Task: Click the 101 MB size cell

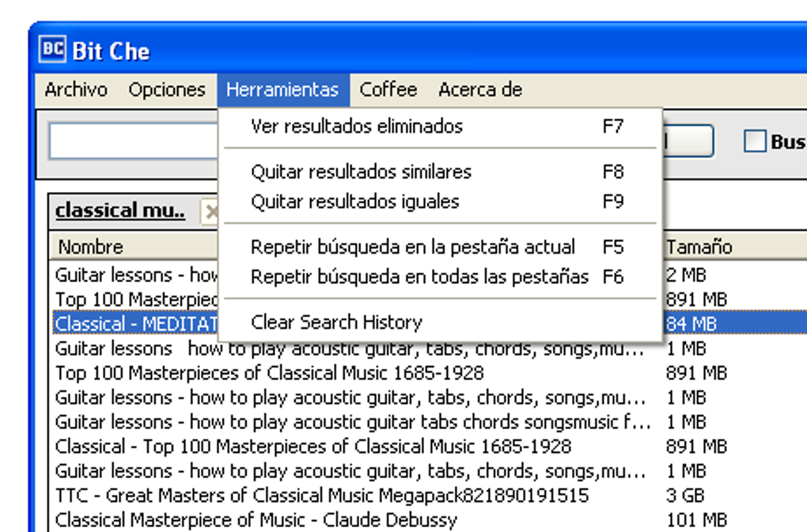Action: pyautogui.click(x=696, y=519)
